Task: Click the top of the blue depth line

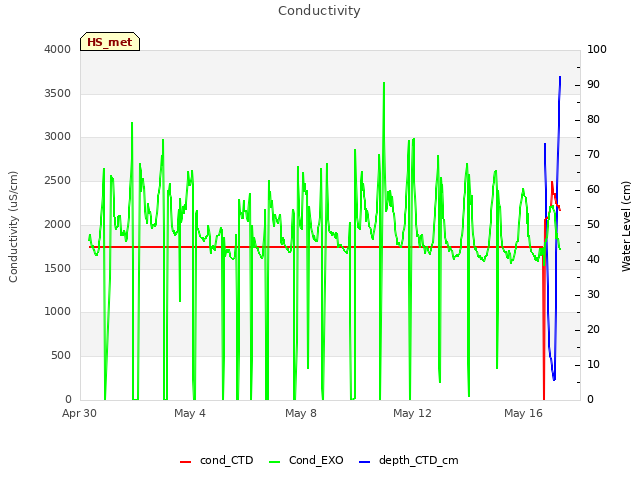Action: [560, 77]
